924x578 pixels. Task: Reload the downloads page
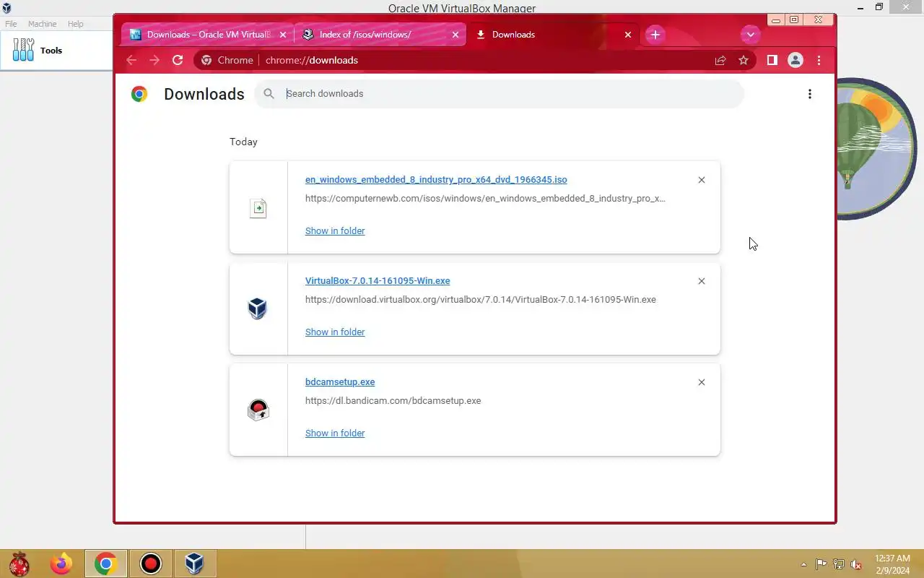[x=178, y=61]
